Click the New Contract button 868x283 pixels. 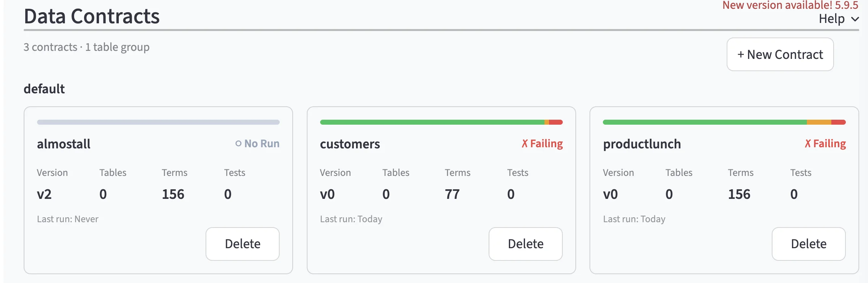point(780,55)
